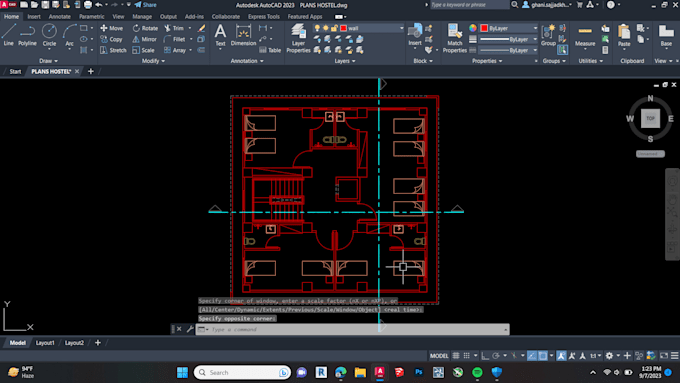The height and width of the screenshot is (383, 680).
Task: Toggle polar tracking in status bar
Action: [496, 356]
